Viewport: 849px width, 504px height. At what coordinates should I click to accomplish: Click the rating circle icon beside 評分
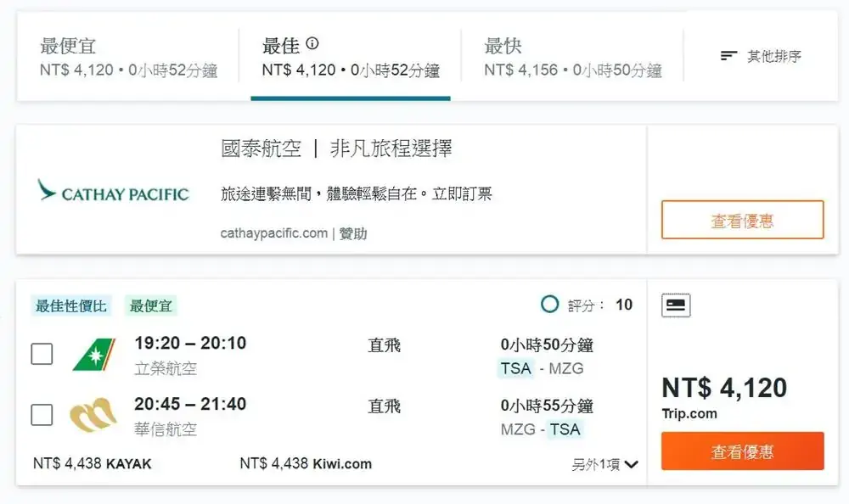[549, 305]
